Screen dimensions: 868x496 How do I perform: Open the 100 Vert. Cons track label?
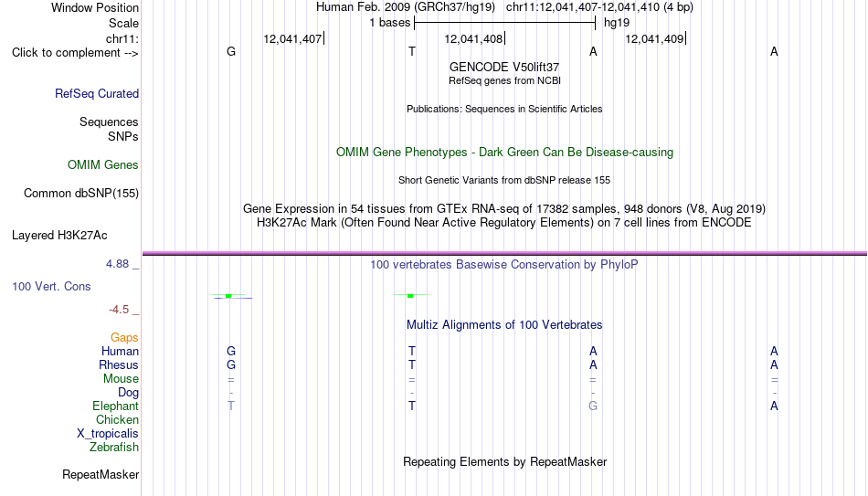click(51, 286)
